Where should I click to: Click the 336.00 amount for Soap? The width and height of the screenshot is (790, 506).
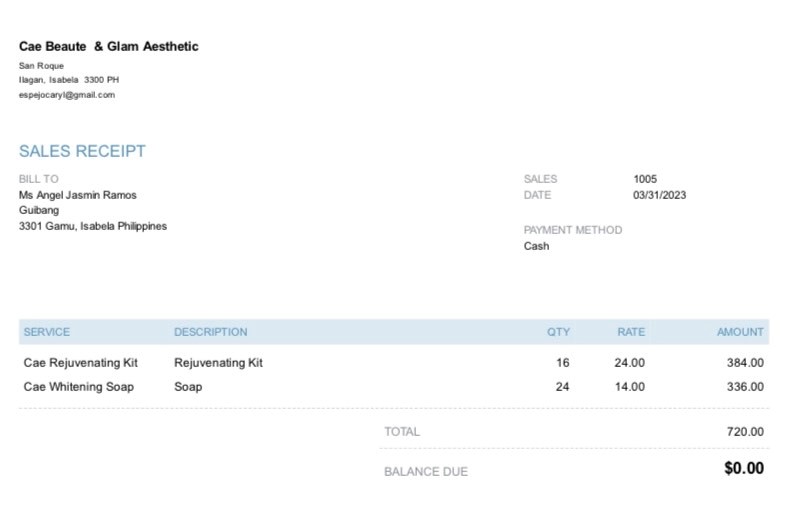(x=745, y=386)
